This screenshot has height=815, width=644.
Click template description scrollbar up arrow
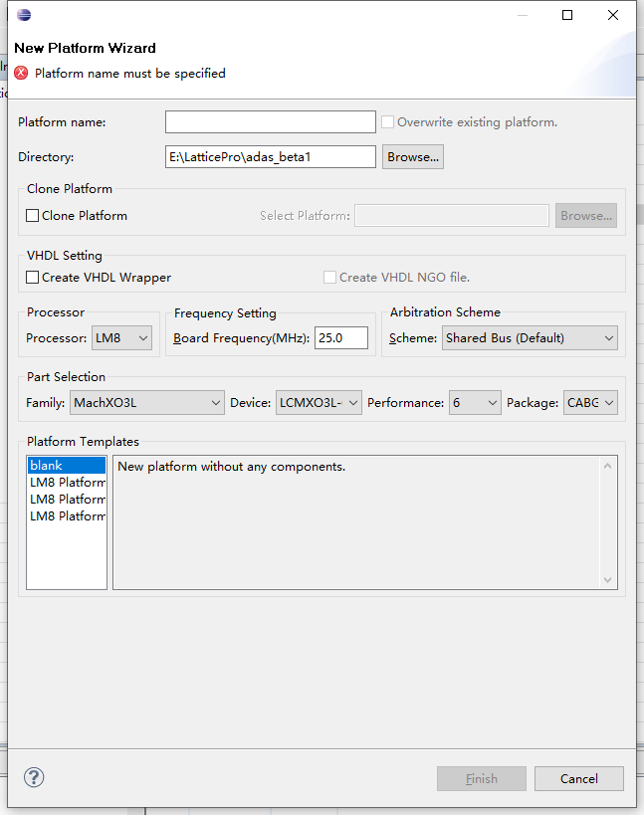[x=607, y=466]
